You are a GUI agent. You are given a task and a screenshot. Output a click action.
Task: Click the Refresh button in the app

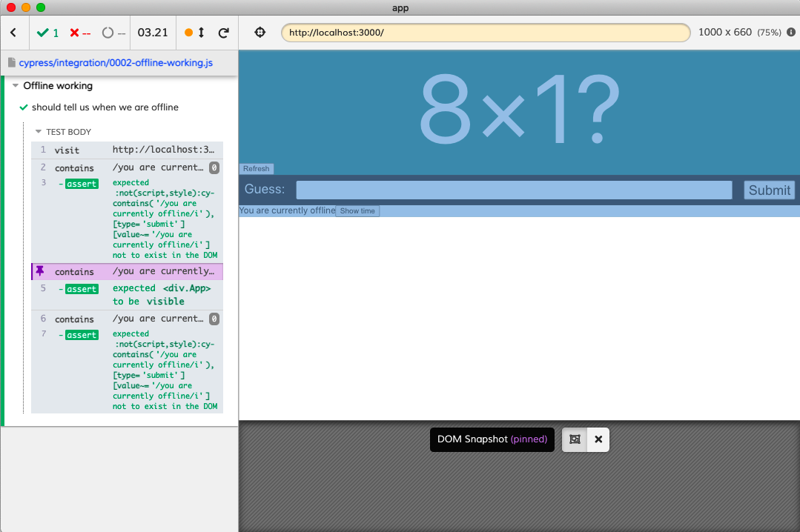click(257, 169)
